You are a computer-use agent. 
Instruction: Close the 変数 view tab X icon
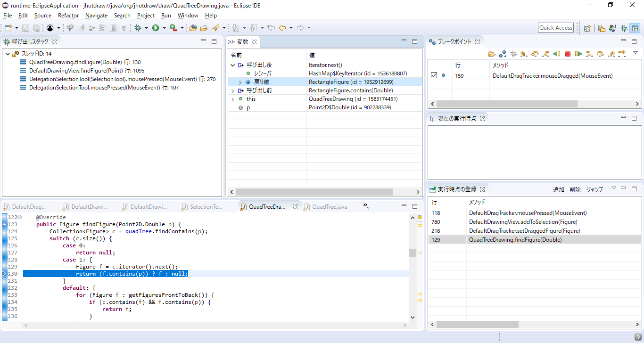click(254, 41)
